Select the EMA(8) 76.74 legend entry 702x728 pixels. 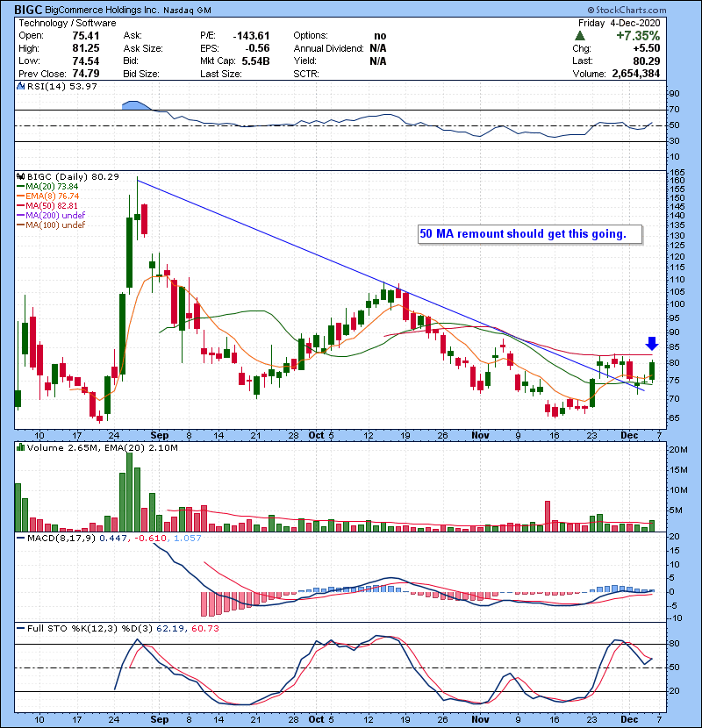coord(48,196)
